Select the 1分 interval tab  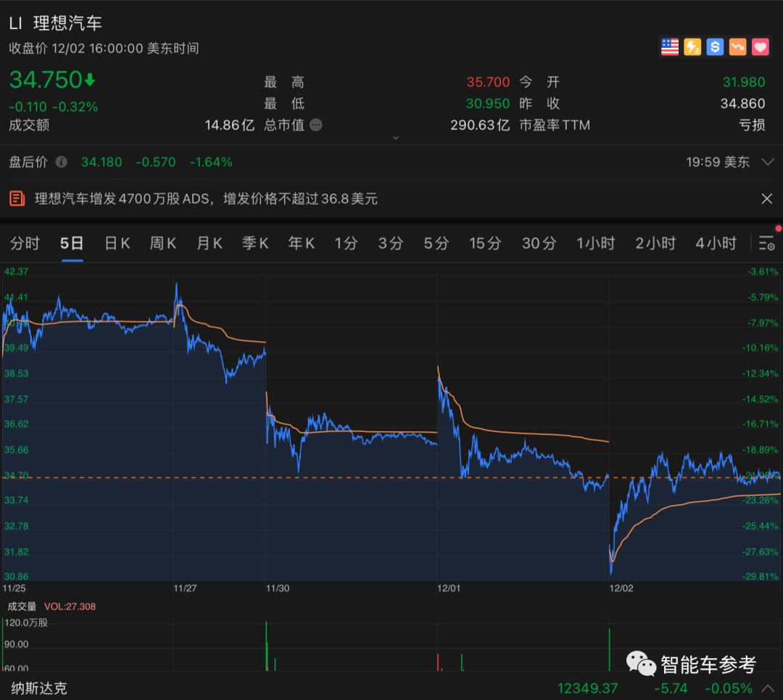pyautogui.click(x=346, y=243)
